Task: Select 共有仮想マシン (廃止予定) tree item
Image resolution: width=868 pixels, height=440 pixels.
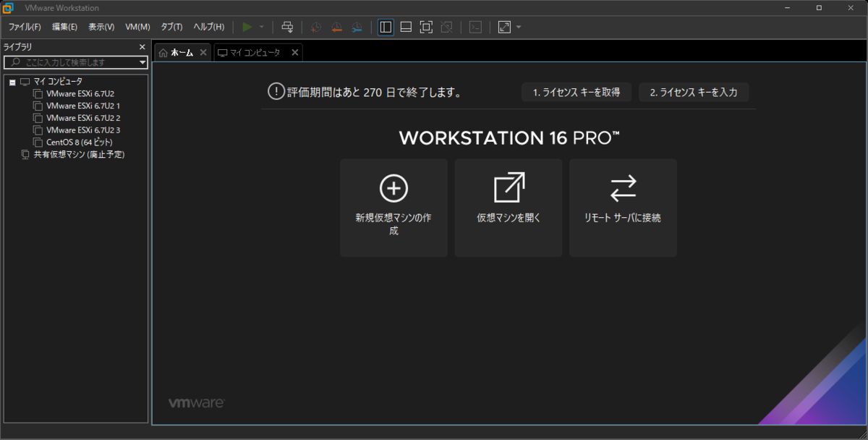Action: point(79,154)
